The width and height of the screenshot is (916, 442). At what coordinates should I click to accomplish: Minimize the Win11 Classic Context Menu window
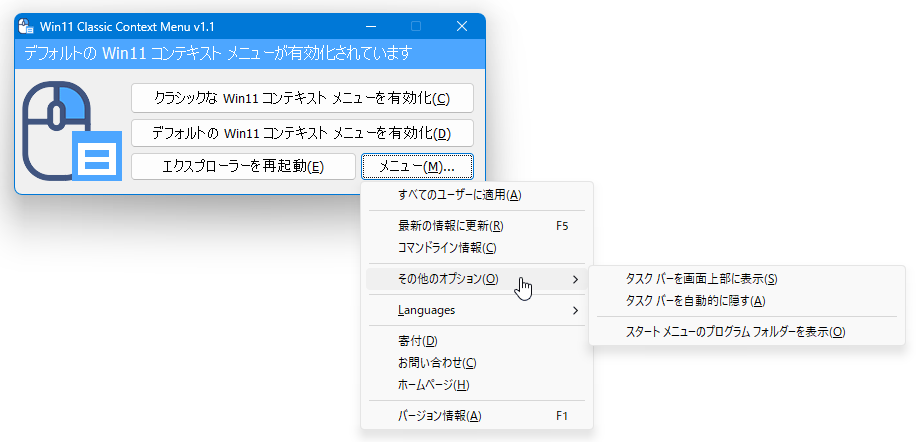[x=370, y=26]
